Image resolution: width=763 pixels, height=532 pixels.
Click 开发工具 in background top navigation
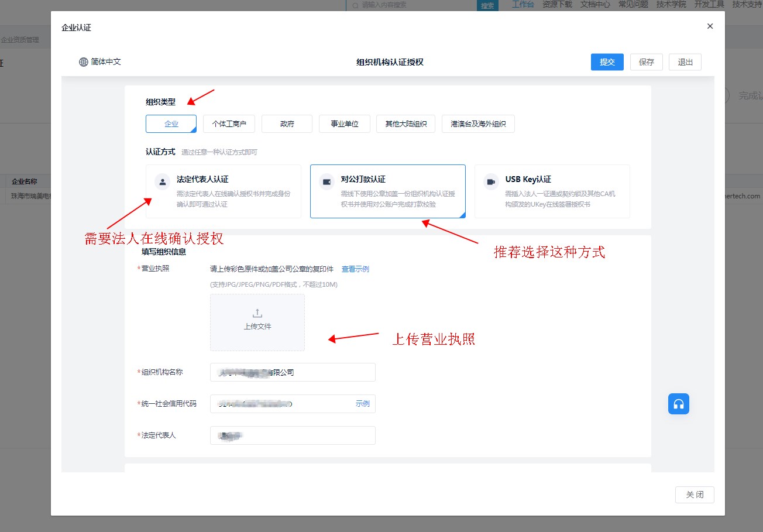(x=709, y=4)
